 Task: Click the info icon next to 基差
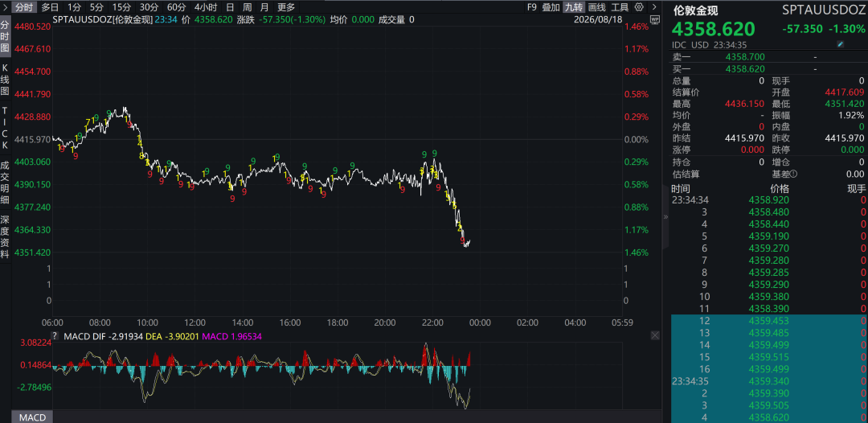click(x=794, y=174)
